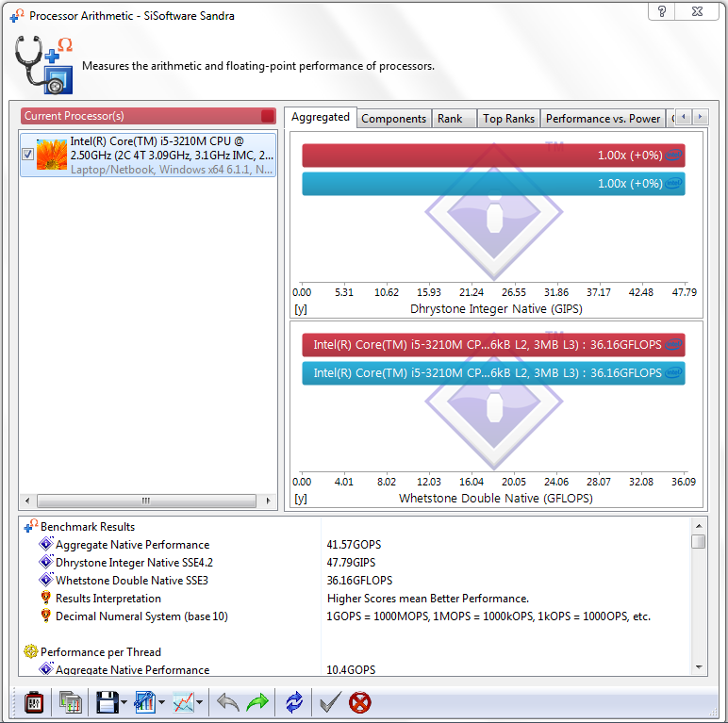Click the [y] label under Dhrystone chart
The image size is (728, 723).
click(301, 309)
